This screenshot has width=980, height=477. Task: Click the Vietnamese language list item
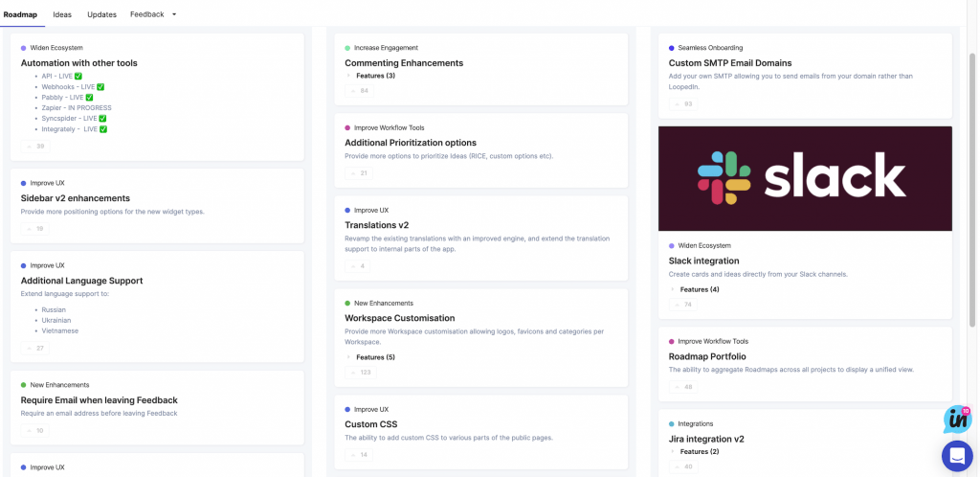60,330
